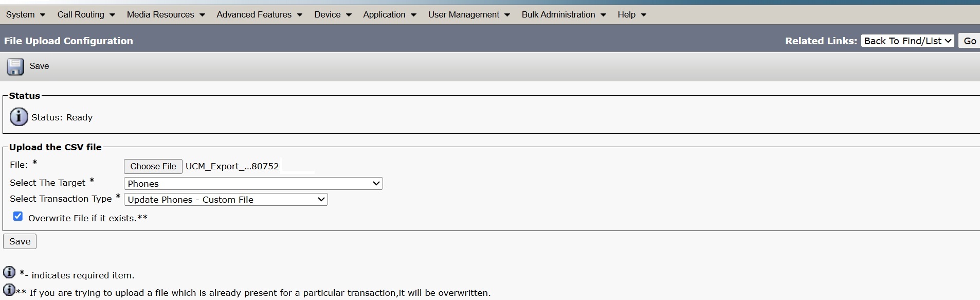Screen dimensions: 980x300
Task: Open the Bulk Administration menu
Action: (x=564, y=14)
